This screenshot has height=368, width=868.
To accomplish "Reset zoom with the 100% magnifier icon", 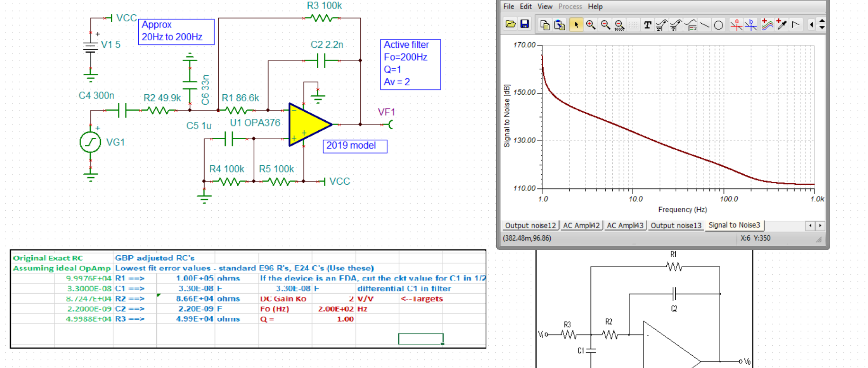I will [619, 25].
